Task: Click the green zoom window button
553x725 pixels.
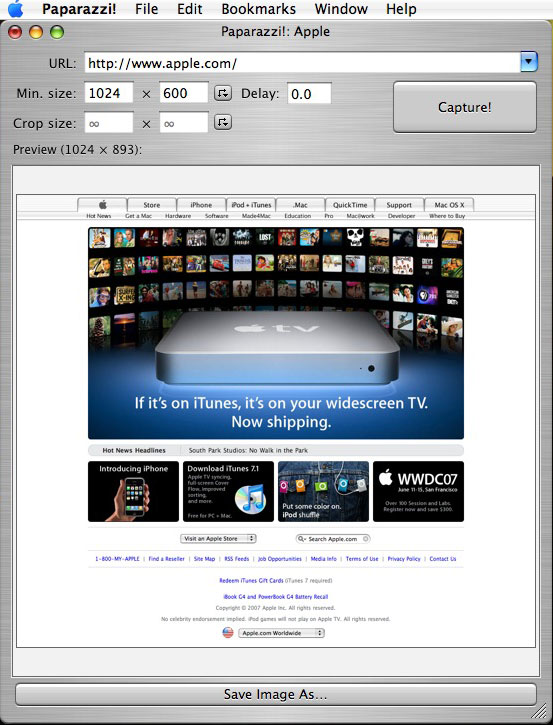Action: tap(57, 32)
